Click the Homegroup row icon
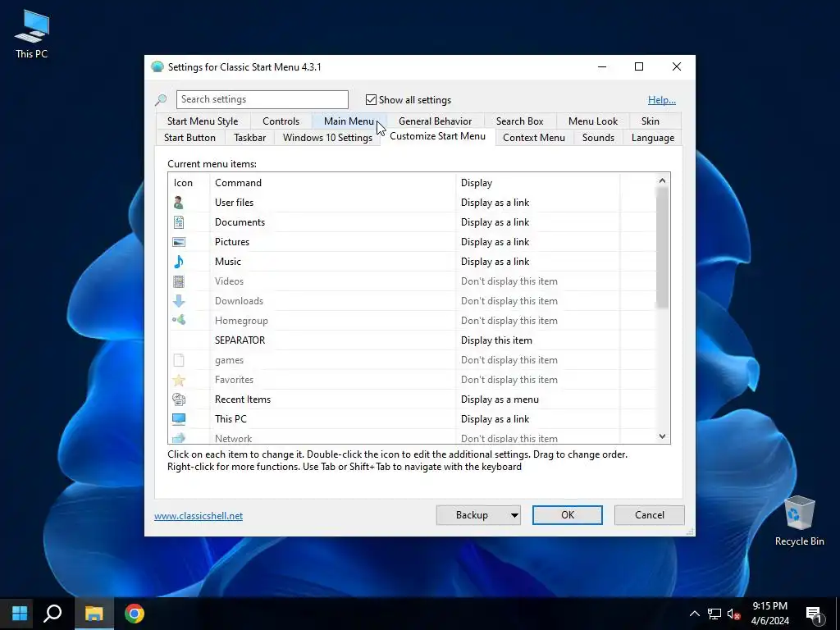 click(x=178, y=321)
